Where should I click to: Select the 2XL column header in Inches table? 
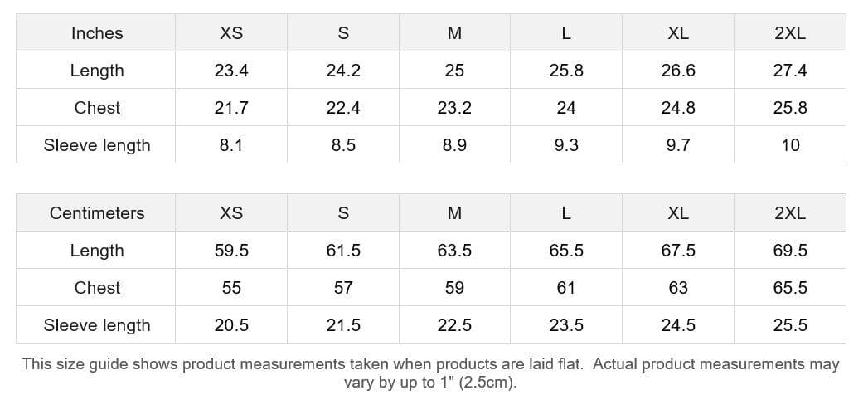789,33
